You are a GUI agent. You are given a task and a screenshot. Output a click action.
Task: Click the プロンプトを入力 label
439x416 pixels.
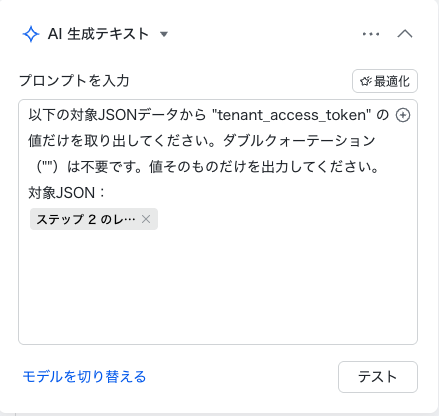pyautogui.click(x=74, y=81)
